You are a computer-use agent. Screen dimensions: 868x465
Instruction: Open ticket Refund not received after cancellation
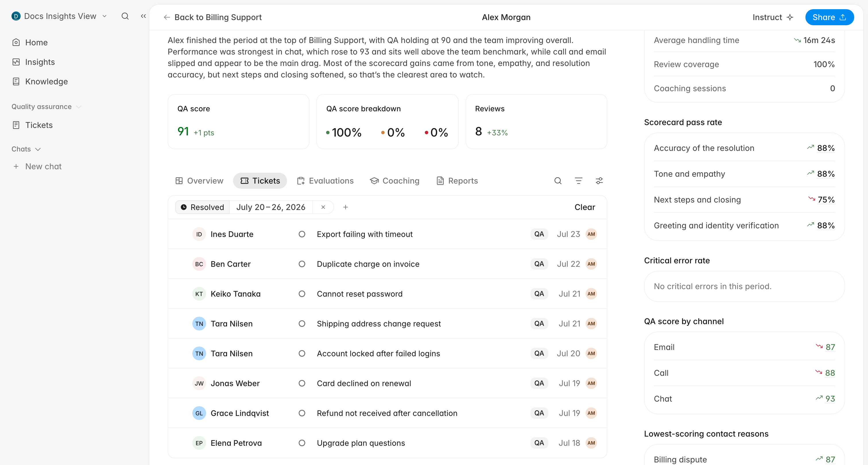[x=387, y=413]
